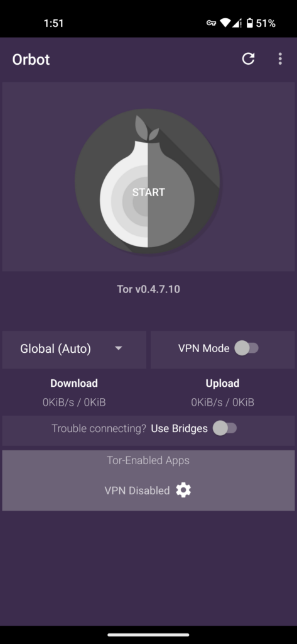Tap the VPN Disabled label
Image resolution: width=297 pixels, height=644 pixels.
click(x=137, y=491)
